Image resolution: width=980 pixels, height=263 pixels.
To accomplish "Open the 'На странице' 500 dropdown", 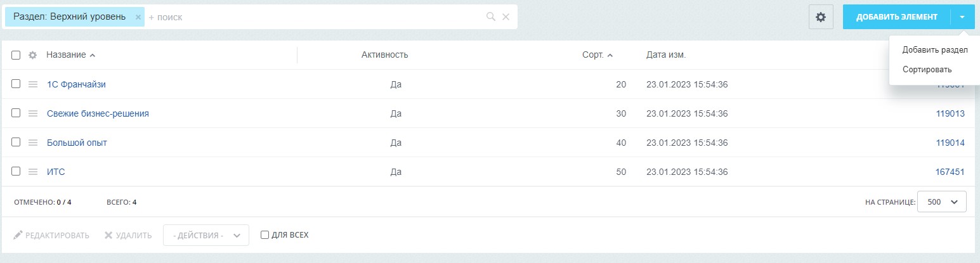I will pos(941,202).
